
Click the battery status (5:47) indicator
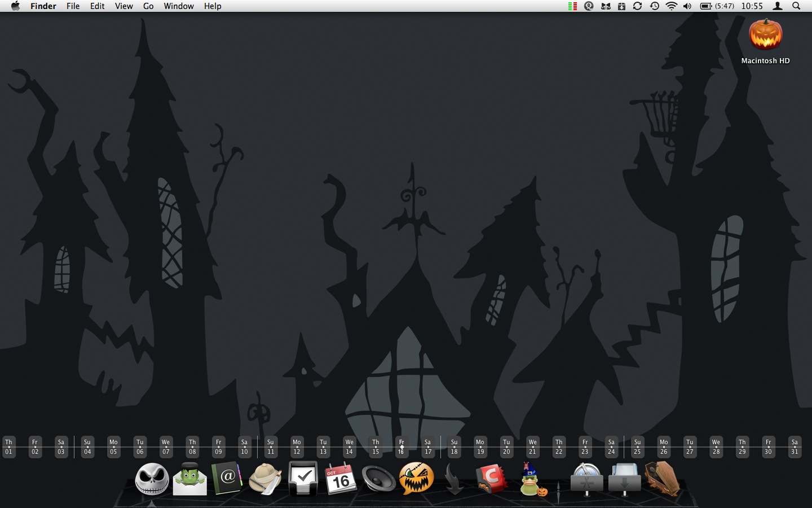point(717,6)
